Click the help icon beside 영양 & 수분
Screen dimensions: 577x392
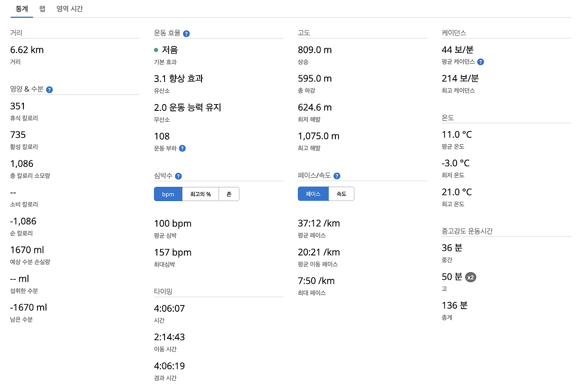(49, 90)
